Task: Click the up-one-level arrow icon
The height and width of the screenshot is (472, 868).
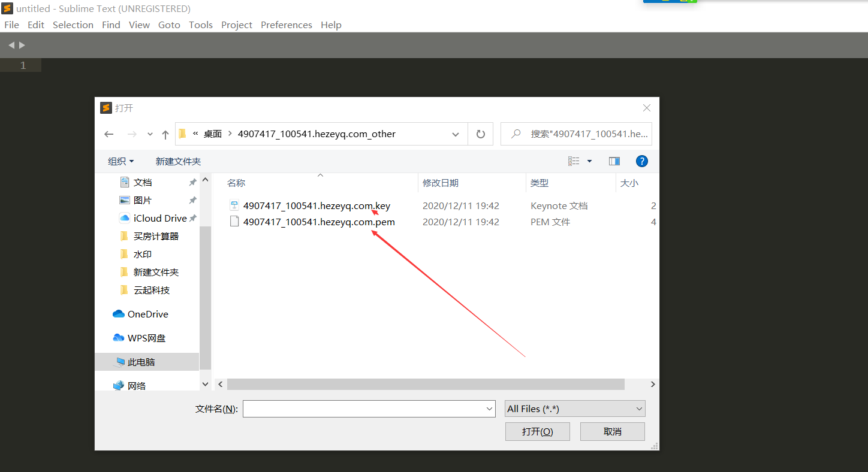Action: [x=165, y=134]
